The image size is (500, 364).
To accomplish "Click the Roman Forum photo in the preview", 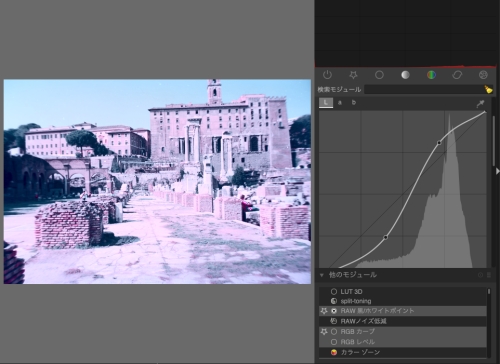I will coord(157,182).
